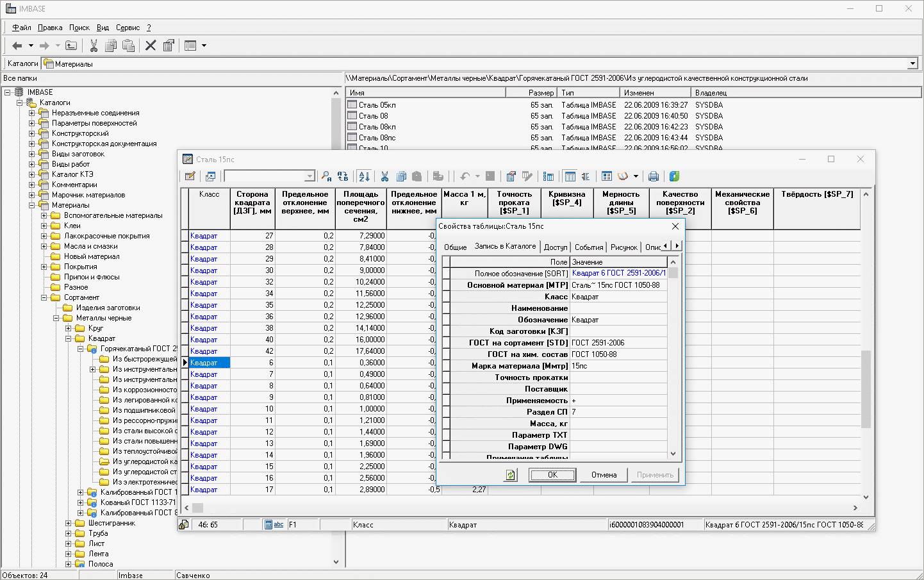Click the up-one-level folder icon

tap(71, 46)
